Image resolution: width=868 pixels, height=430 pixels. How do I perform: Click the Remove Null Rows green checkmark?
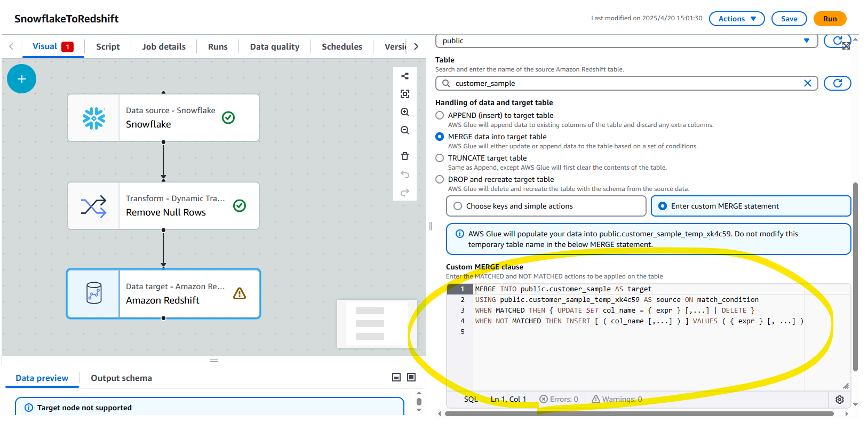(x=240, y=205)
